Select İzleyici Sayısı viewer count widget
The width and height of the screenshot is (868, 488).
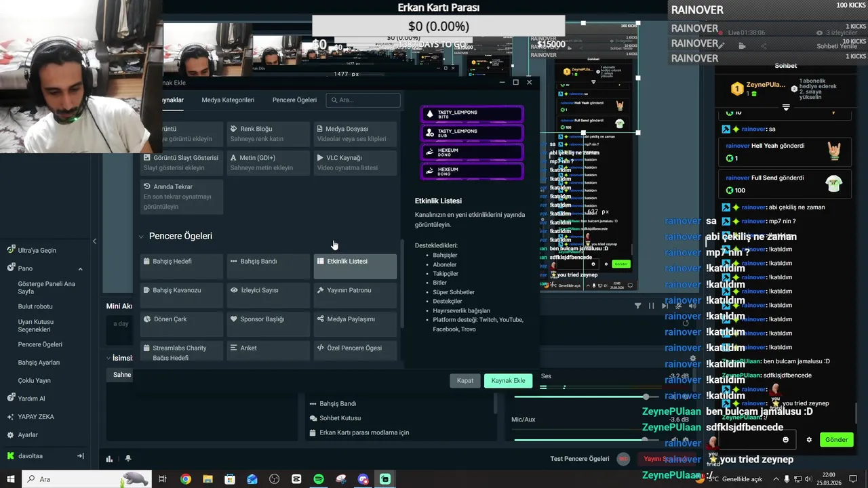(268, 296)
